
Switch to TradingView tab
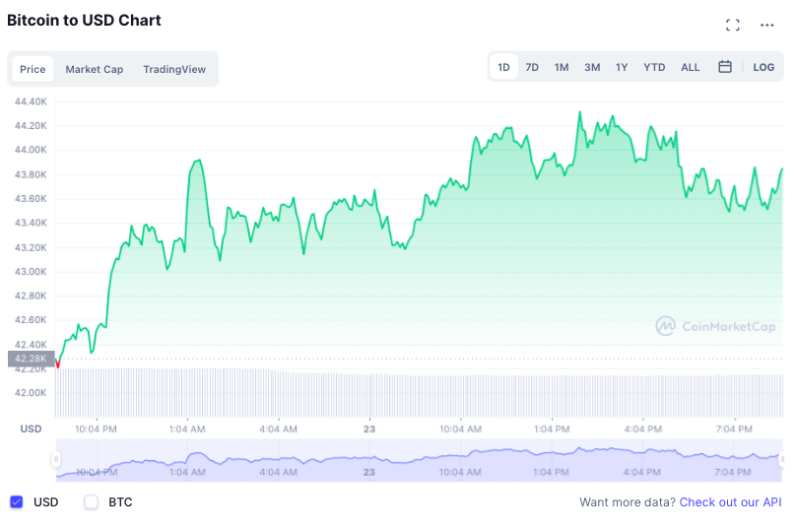174,69
